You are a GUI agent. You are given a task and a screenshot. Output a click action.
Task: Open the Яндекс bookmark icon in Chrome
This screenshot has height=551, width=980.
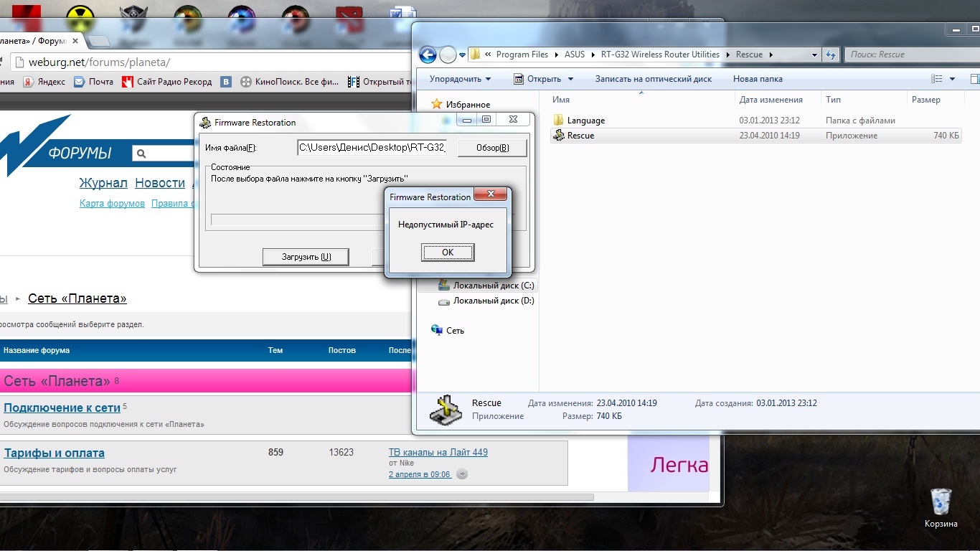tap(28, 82)
